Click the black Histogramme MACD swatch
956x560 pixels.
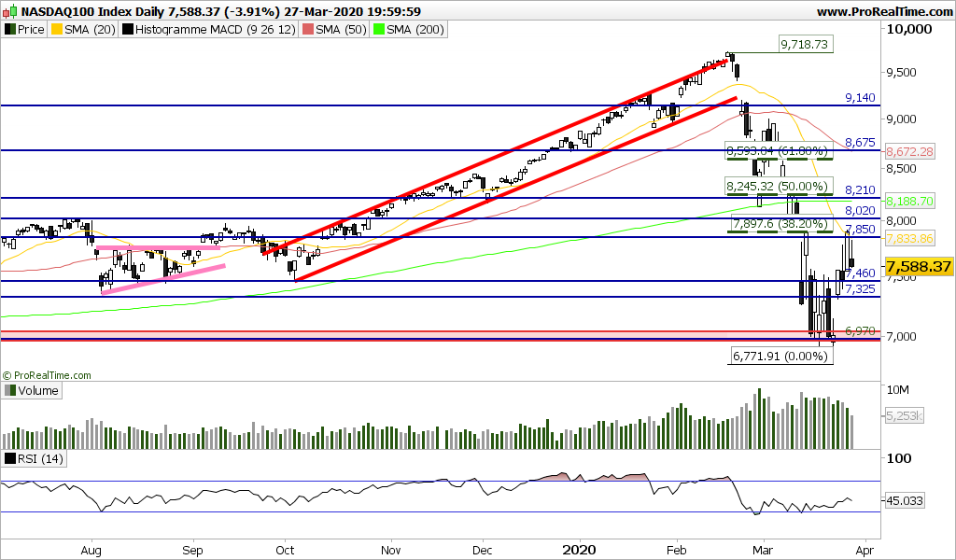pyautogui.click(x=127, y=29)
